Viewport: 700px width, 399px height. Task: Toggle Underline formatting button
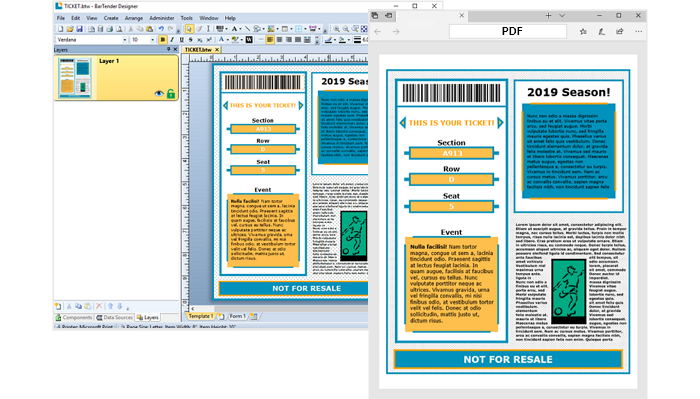coord(181,40)
